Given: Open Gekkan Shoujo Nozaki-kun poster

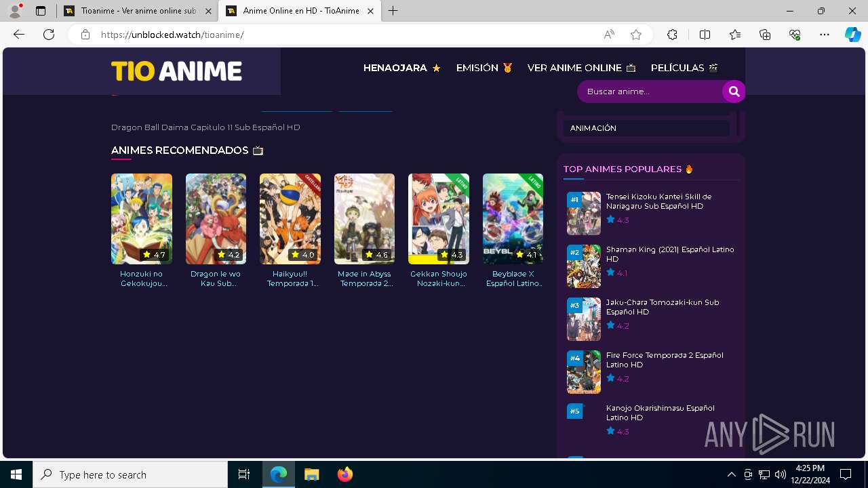Looking at the screenshot, I should pyautogui.click(x=439, y=219).
